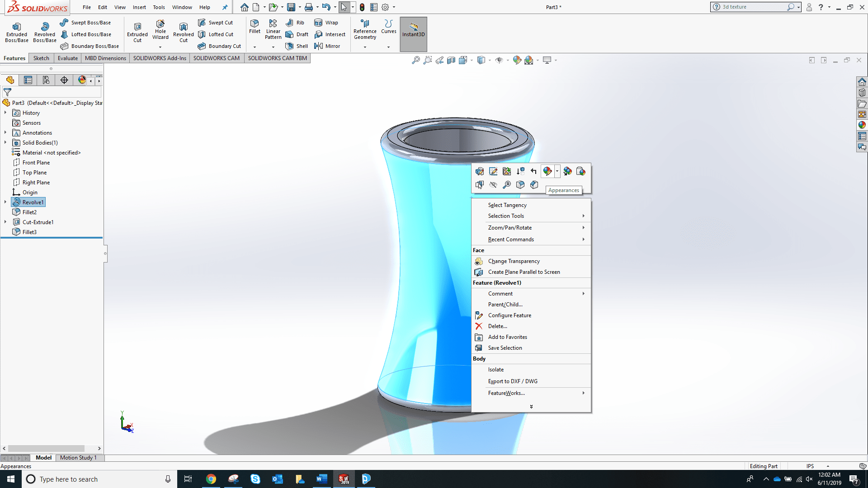The image size is (868, 488).
Task: Click Delete... in the context menu
Action: pyautogui.click(x=497, y=326)
